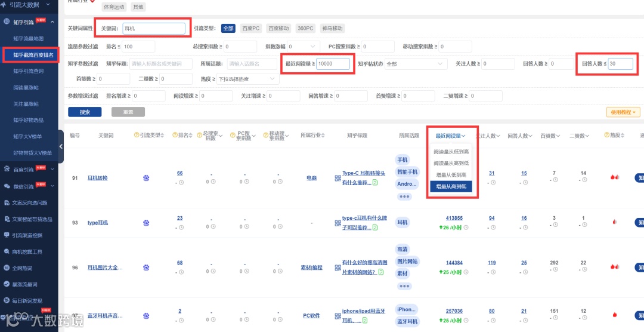The width and height of the screenshot is (644, 332).
Task: Click Baidu paw icon in 耳机图片大全 row
Action: click(146, 268)
